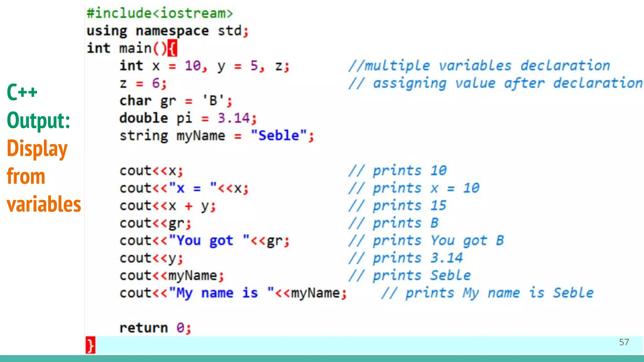The width and height of the screenshot is (644, 362).
Task: Click '// prints B' comment
Action: [393, 223]
